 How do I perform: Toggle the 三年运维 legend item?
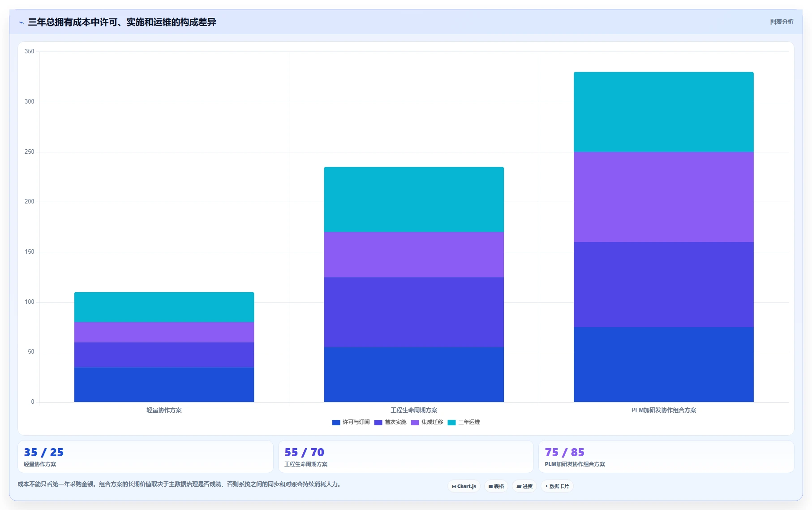(x=464, y=422)
